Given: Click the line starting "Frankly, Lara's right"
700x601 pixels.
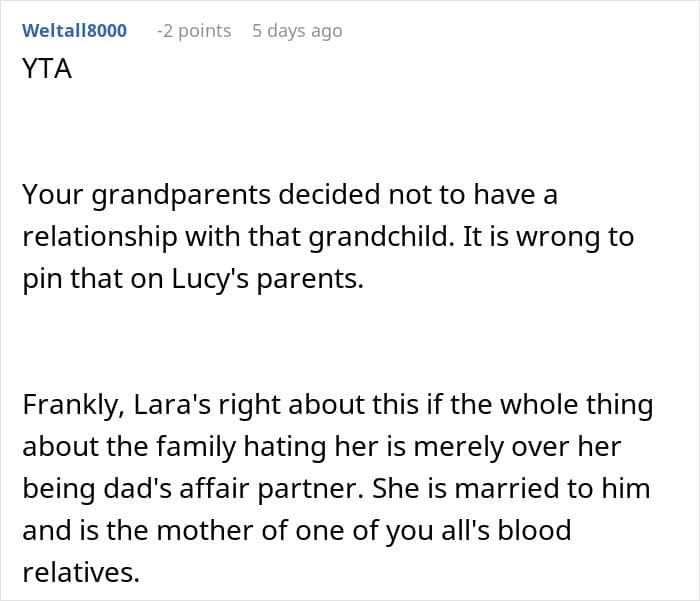Looking at the screenshot, I should (x=337, y=405).
